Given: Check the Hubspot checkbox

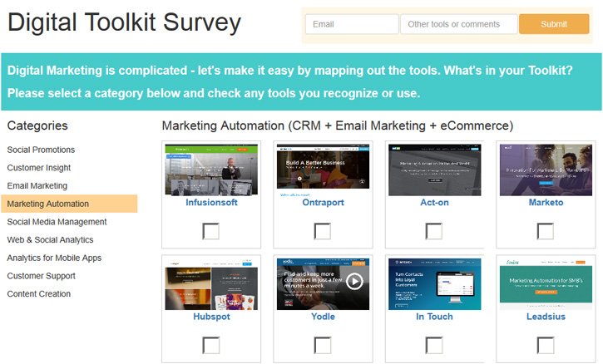Looking at the screenshot, I should coord(210,345).
